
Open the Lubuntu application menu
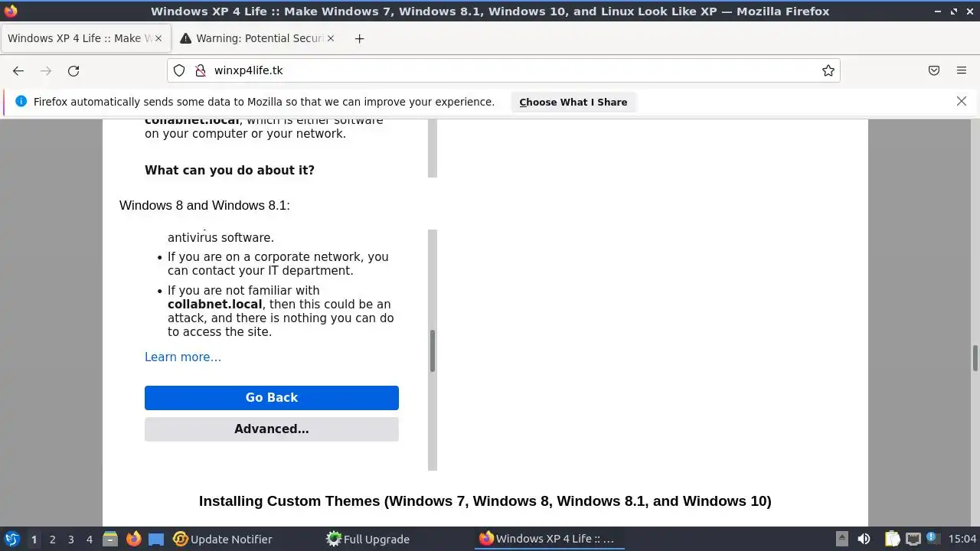point(11,539)
